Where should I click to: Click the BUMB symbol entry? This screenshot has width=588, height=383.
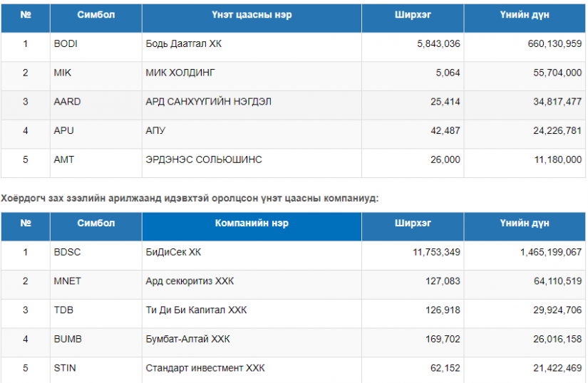(x=68, y=340)
